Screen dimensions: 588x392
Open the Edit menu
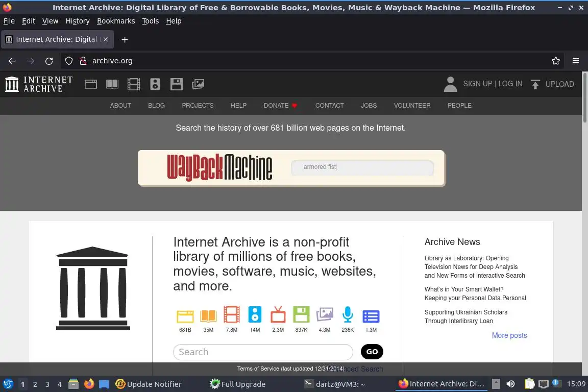click(29, 21)
